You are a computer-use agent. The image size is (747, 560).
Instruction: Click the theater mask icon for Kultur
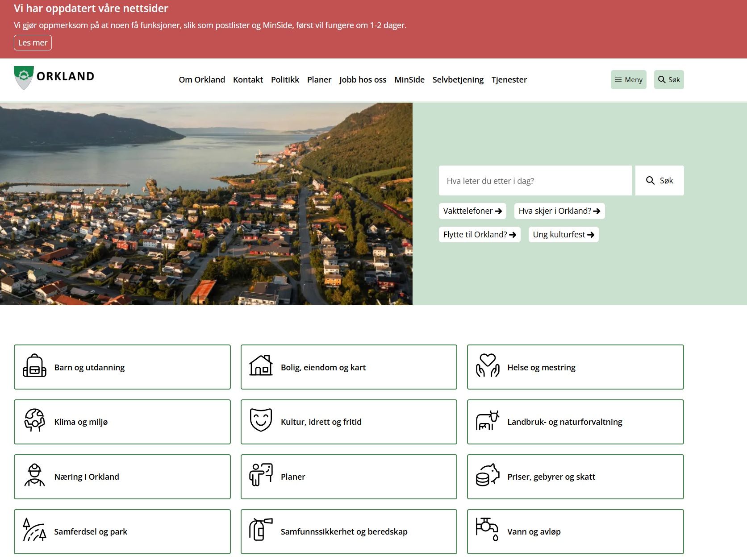pyautogui.click(x=261, y=420)
